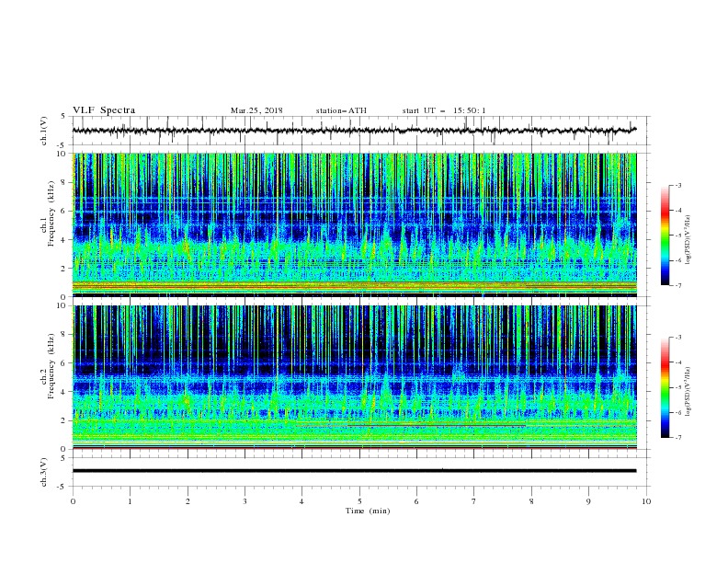Click the 'Time (min)' axis title
The image size is (728, 563).
[x=368, y=511]
